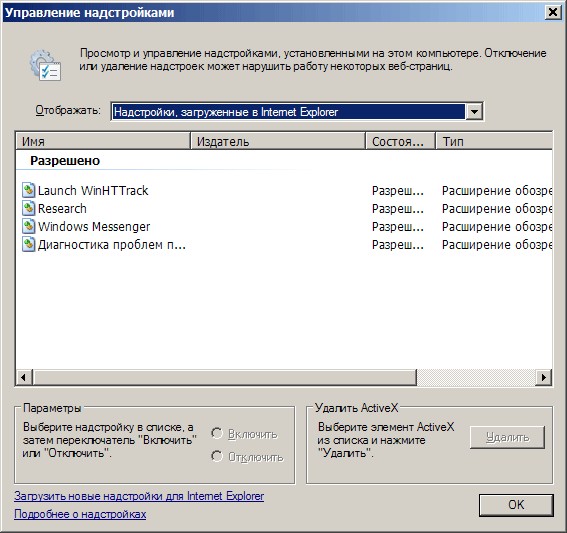Screen dimensions: 567x533
Task: Click the horizontal scrollbar left arrow
Action: point(24,378)
